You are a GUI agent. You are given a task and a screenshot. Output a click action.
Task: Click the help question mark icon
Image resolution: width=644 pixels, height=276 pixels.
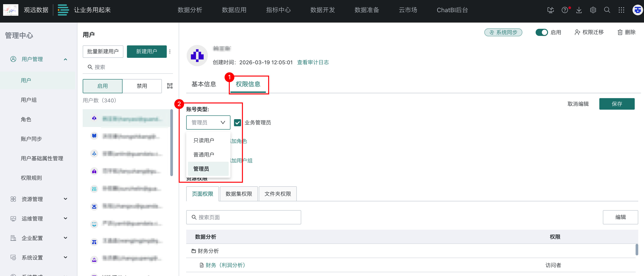click(565, 10)
